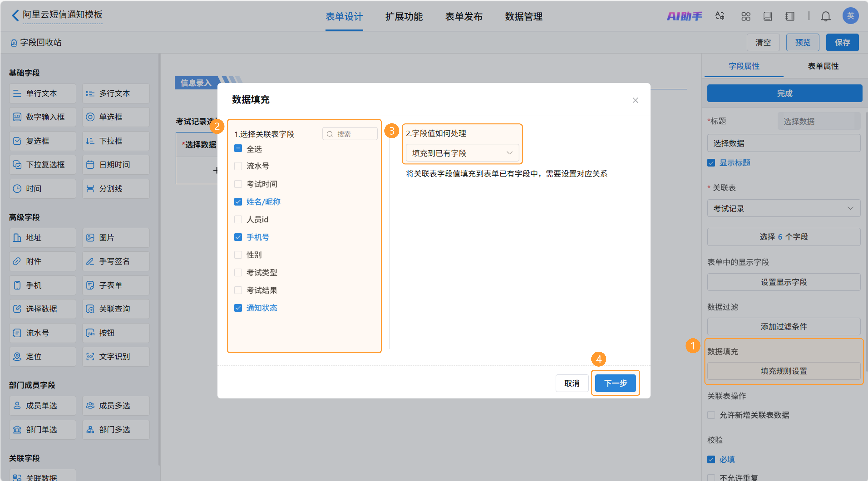Switch to the 扩展功能 tab

click(x=404, y=17)
